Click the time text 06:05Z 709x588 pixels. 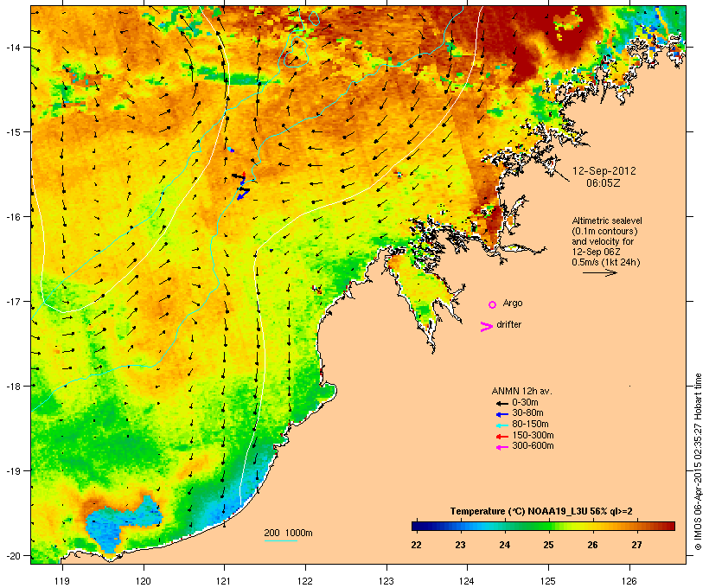[x=604, y=183]
